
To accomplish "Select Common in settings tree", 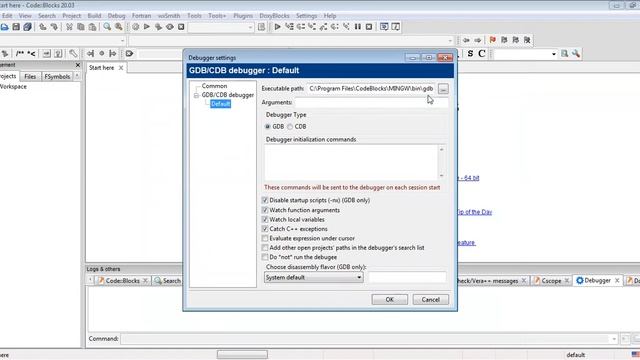I will (x=214, y=86).
